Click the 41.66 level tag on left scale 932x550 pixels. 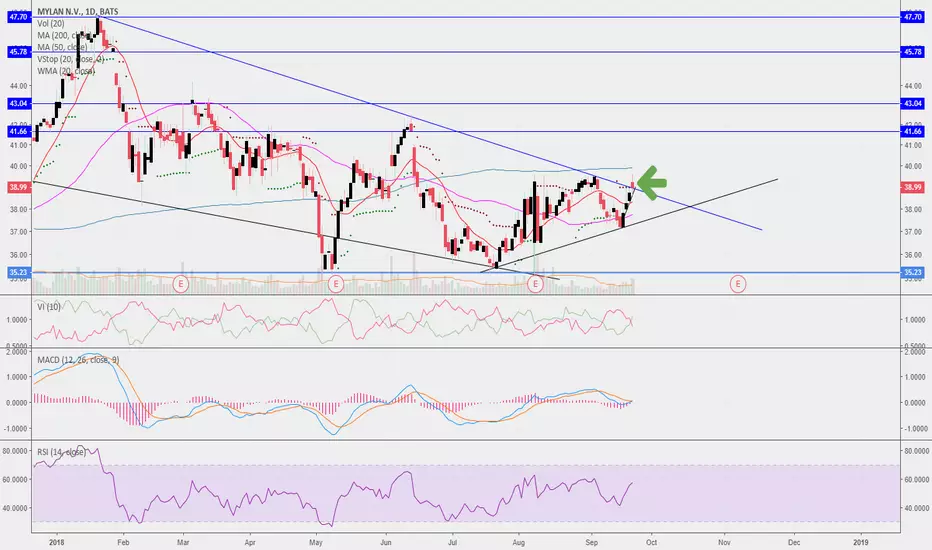(18, 131)
